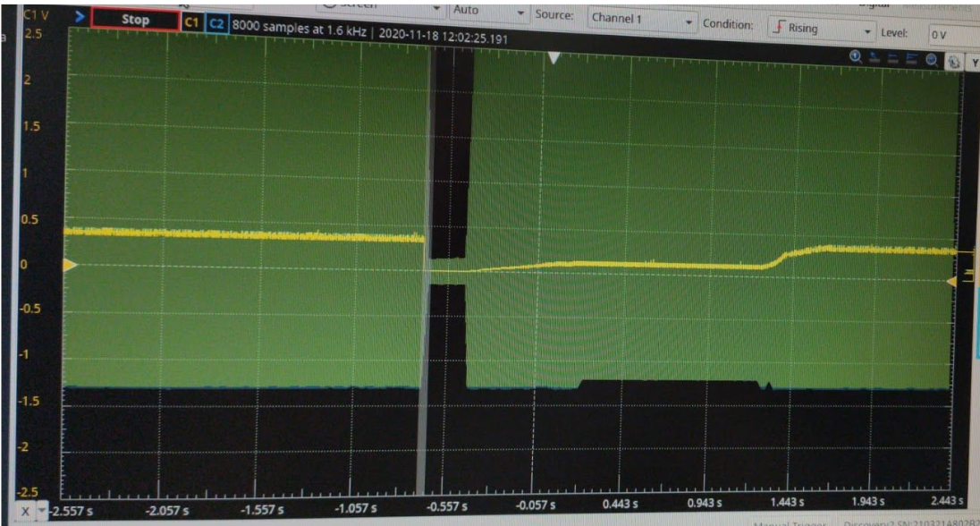The width and height of the screenshot is (980, 526).
Task: Click the X cursors button at bottom left
Action: (25, 512)
